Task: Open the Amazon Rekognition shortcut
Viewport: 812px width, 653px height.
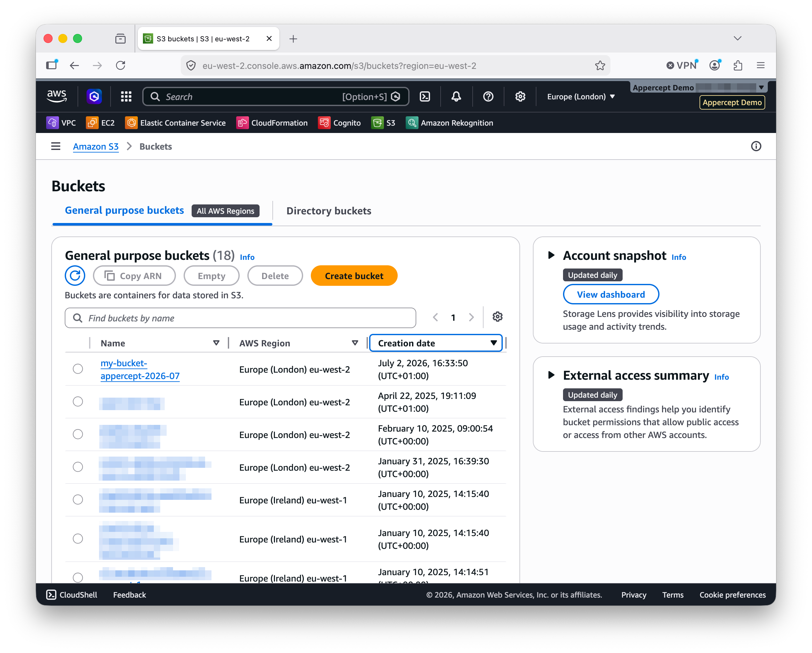Action: [449, 123]
